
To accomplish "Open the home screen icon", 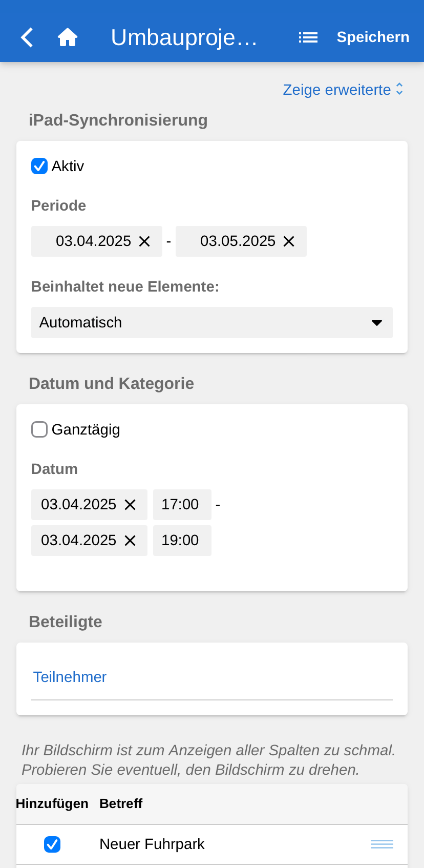I will [x=68, y=37].
